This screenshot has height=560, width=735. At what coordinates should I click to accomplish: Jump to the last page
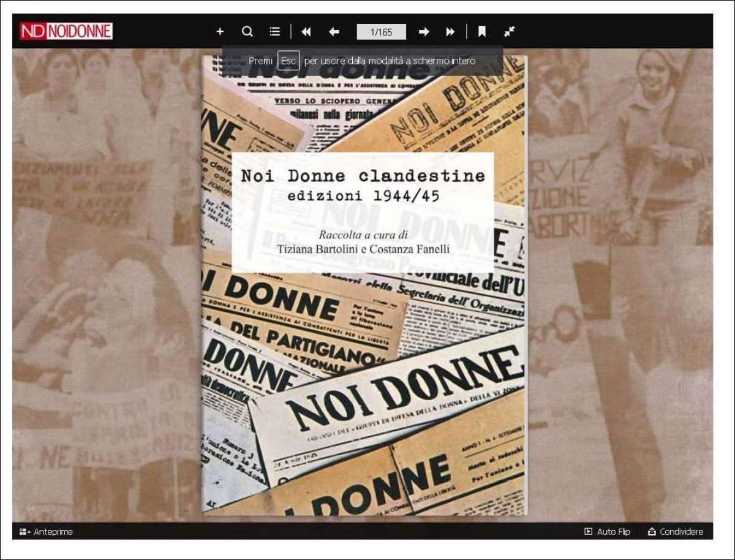pos(451,32)
